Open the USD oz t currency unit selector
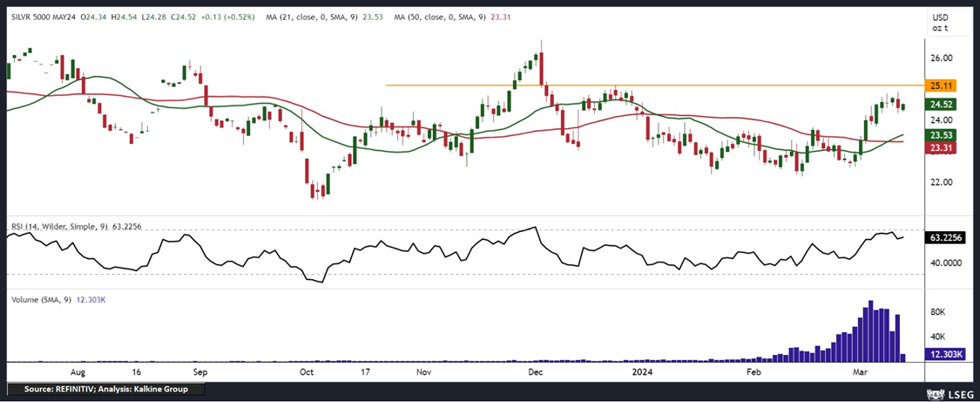980x402 pixels. (x=940, y=23)
